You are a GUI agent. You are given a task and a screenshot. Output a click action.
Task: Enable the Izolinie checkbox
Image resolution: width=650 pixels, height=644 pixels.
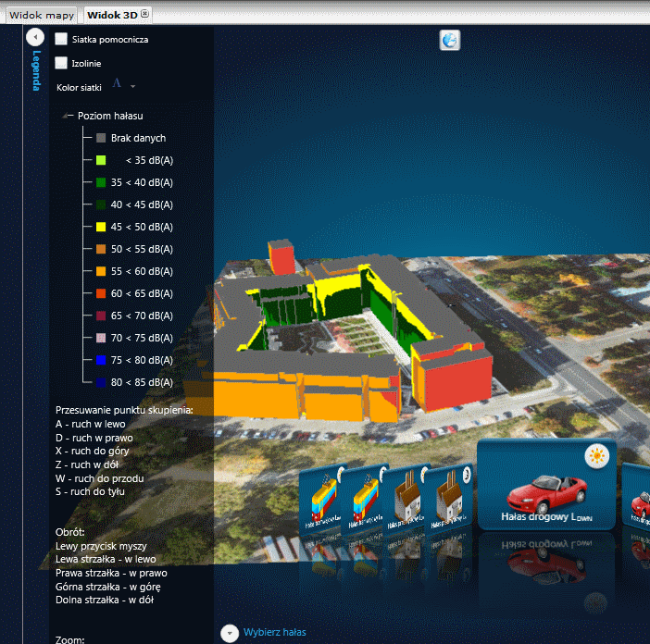(61, 63)
